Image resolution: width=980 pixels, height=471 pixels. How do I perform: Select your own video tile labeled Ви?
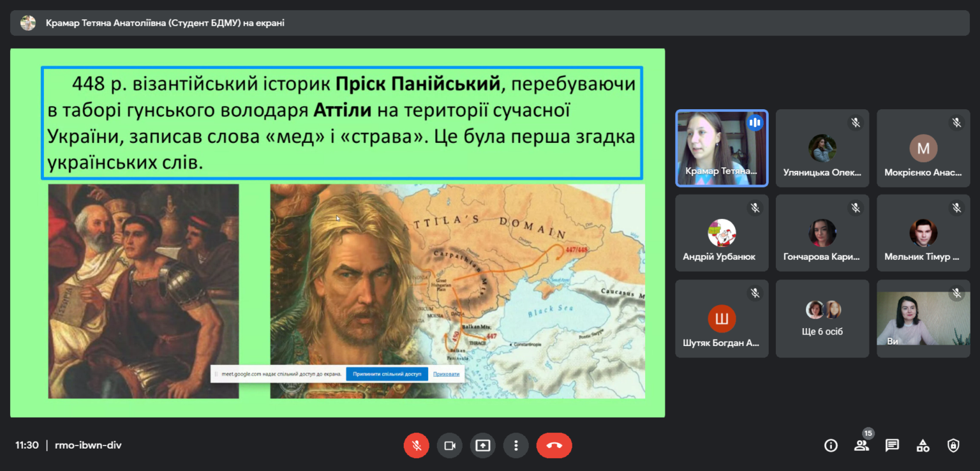click(x=923, y=318)
